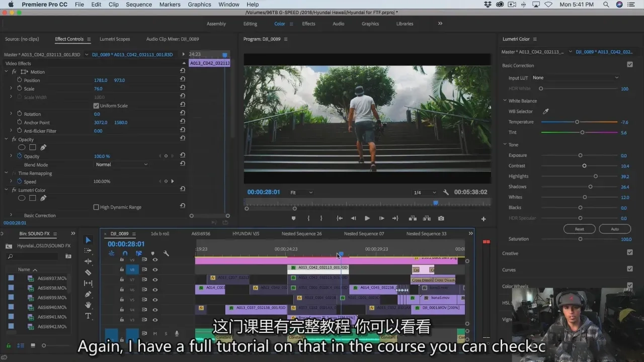
Task: Open Program monitor settings wrench
Action: point(446,193)
